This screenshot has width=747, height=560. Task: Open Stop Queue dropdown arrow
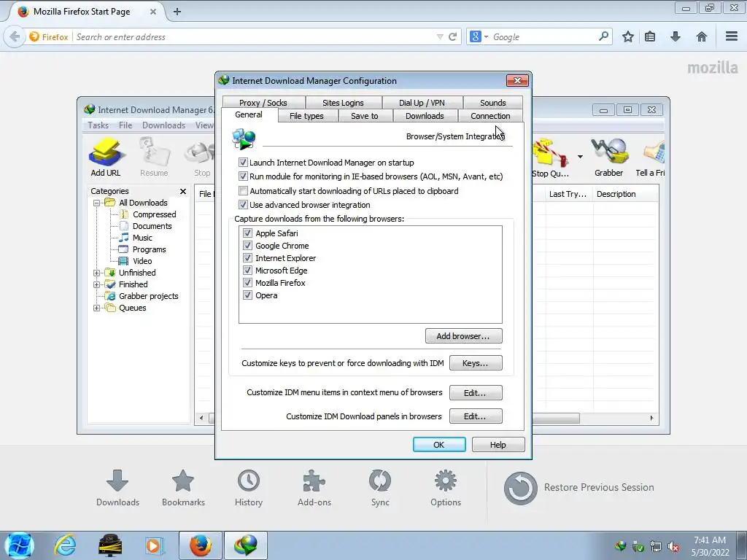point(580,157)
